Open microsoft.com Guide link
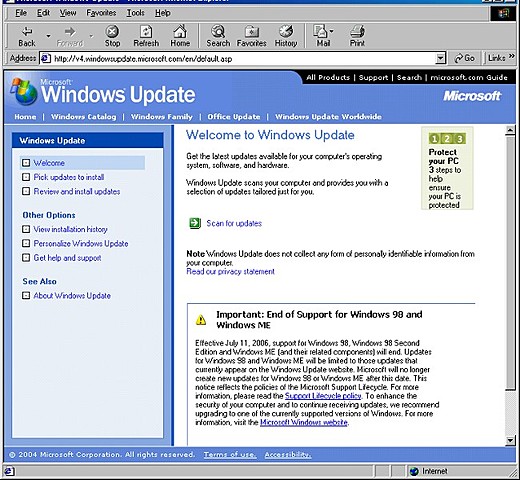This screenshot has width=520, height=480. click(469, 77)
